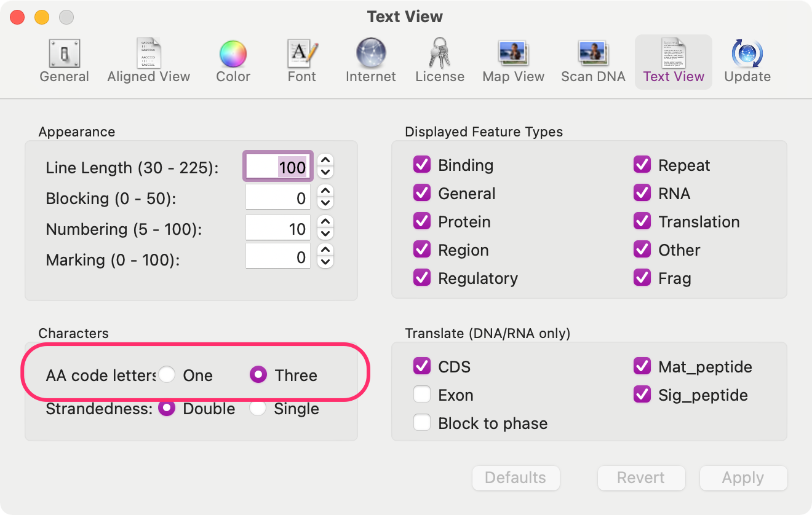Image resolution: width=812 pixels, height=515 pixels.
Task: Select One for AA code letters
Action: point(166,374)
